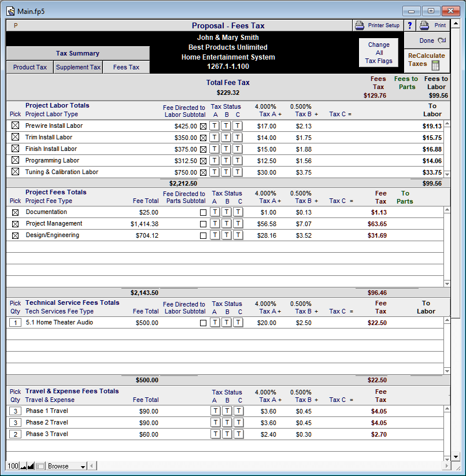Toggle Pick checkbox for Programming Labor
This screenshot has width=466, height=476.
pos(15,160)
